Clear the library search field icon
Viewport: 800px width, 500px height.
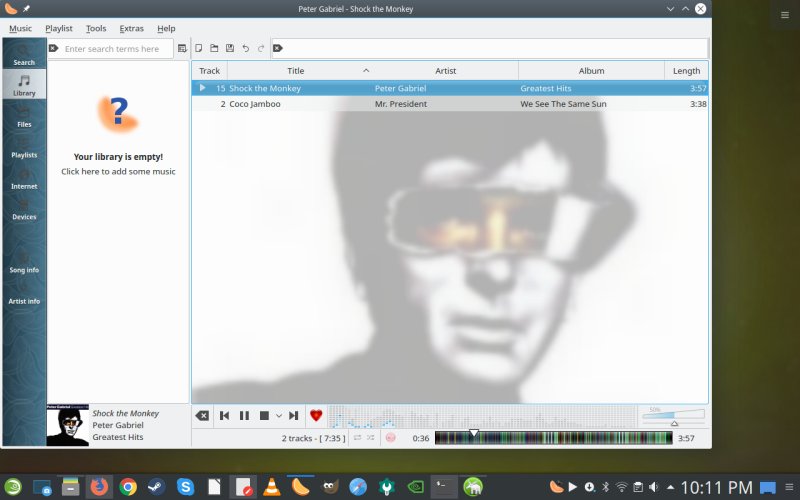[x=54, y=48]
